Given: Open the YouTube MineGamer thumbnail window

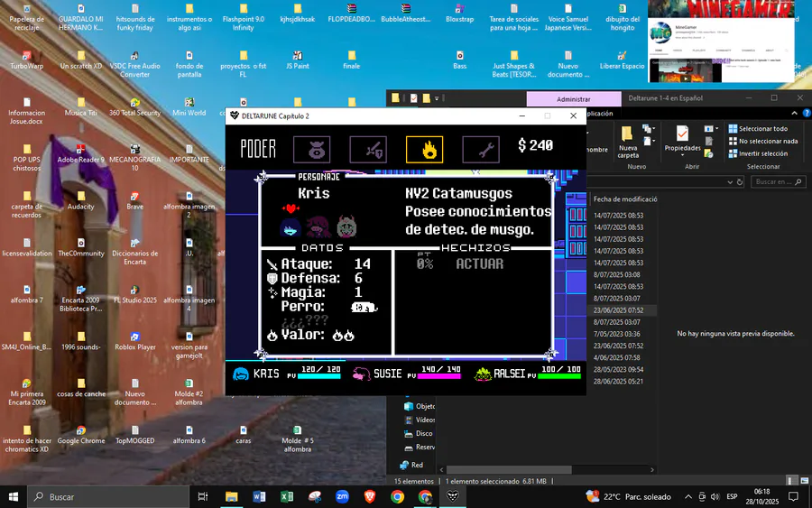Looking at the screenshot, I should 721,41.
